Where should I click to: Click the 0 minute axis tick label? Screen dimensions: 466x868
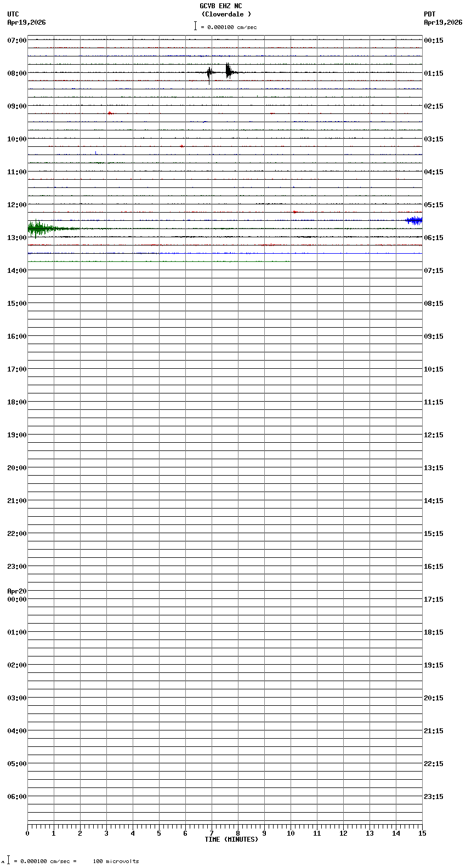(27, 833)
